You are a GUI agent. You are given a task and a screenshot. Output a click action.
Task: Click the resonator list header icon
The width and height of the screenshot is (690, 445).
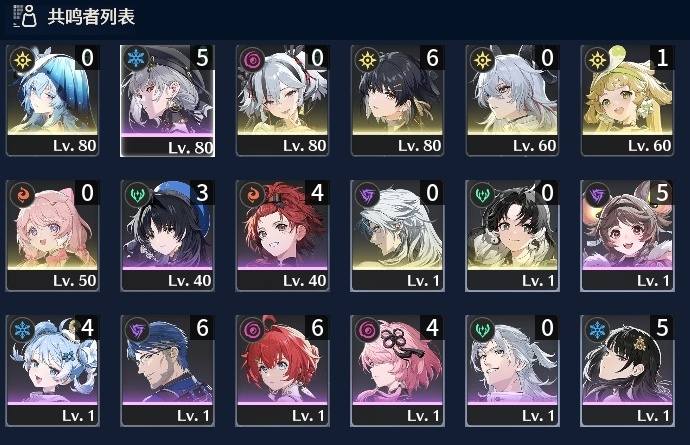25,16
